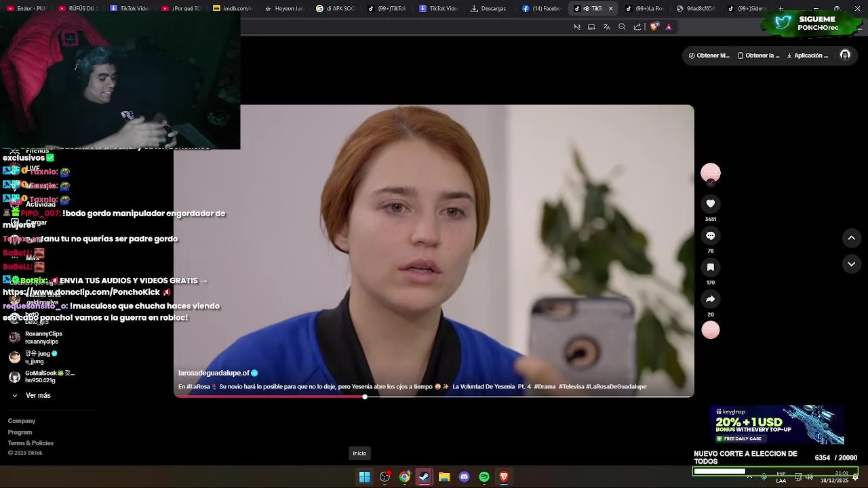This screenshot has height=488, width=868.
Task: Expand the Terms & Policies footer section
Action: pyautogui.click(x=31, y=443)
